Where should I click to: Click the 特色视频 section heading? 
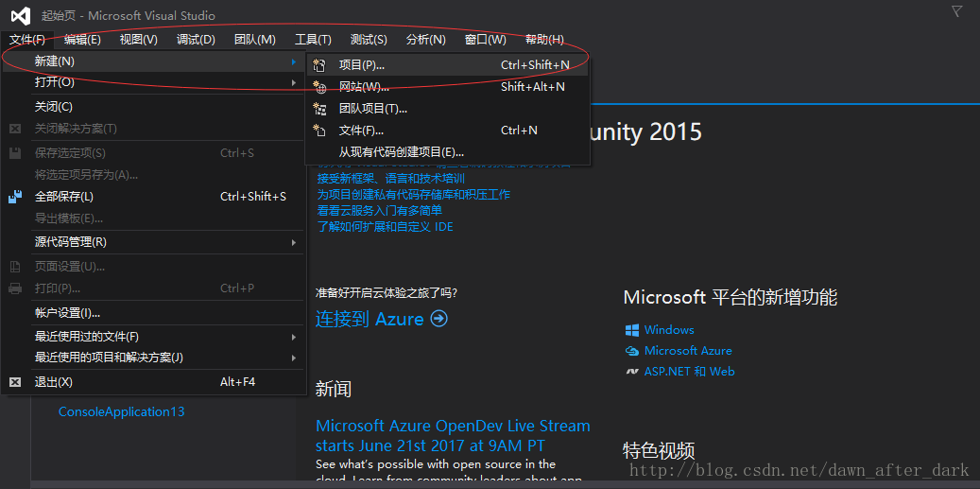[659, 451]
